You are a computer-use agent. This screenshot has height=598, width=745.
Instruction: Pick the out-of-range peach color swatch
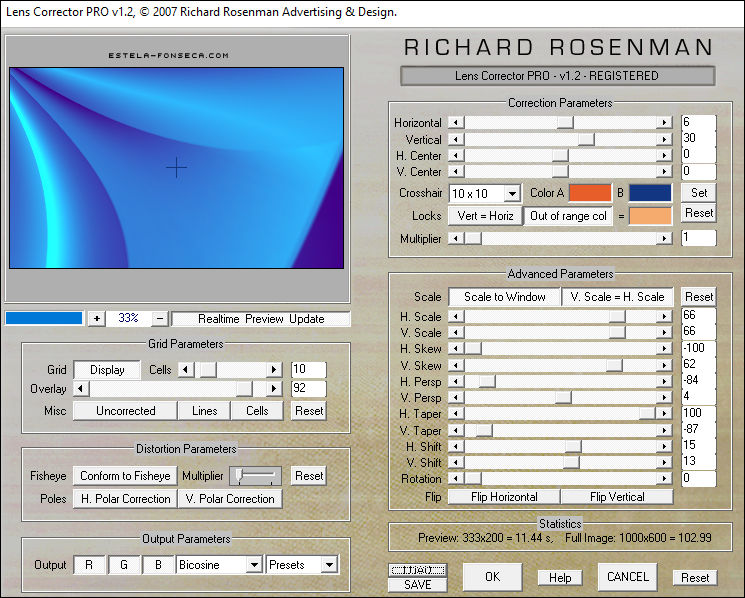coord(650,216)
